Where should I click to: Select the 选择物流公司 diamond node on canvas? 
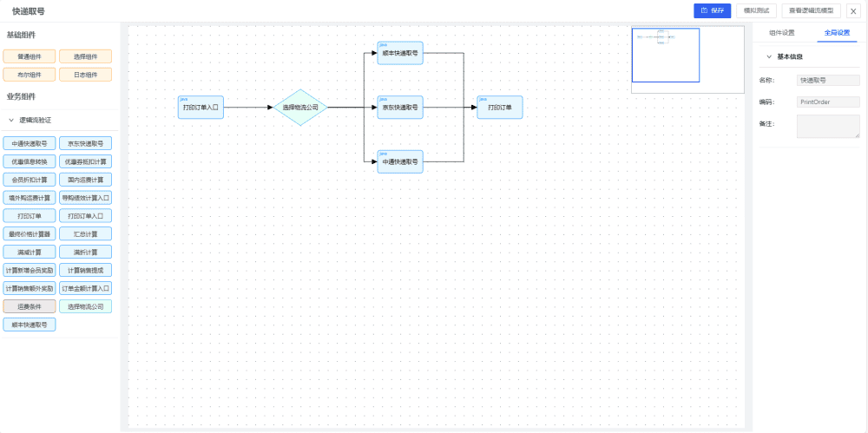tap(301, 108)
